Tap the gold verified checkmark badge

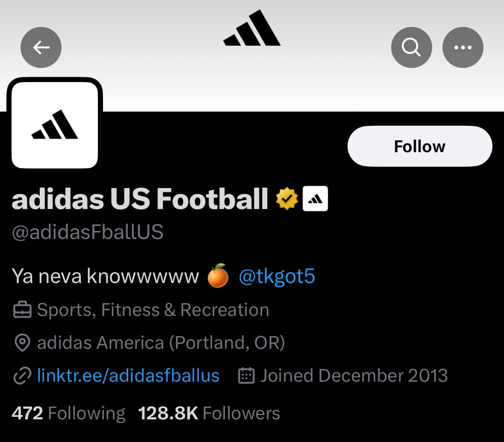tap(287, 199)
